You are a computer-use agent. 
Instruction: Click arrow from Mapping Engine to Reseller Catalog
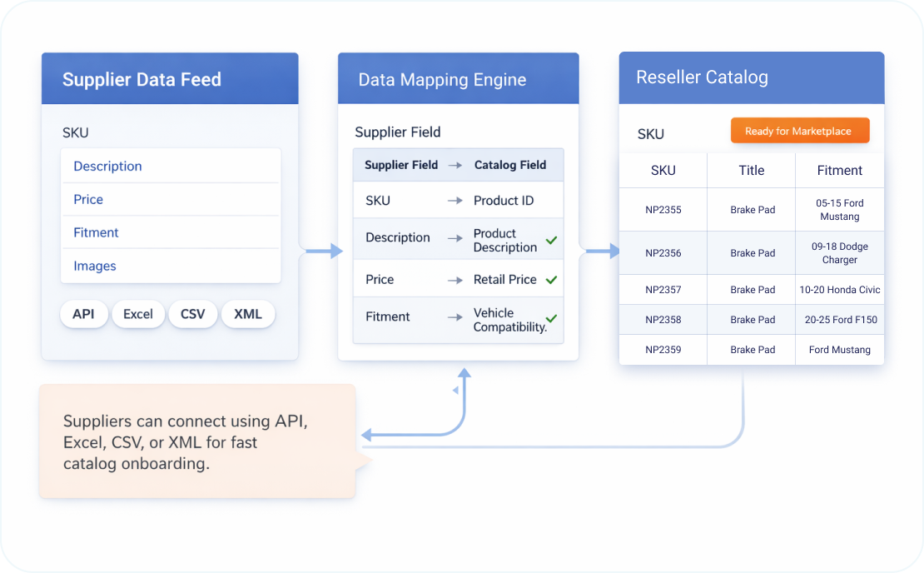(603, 251)
